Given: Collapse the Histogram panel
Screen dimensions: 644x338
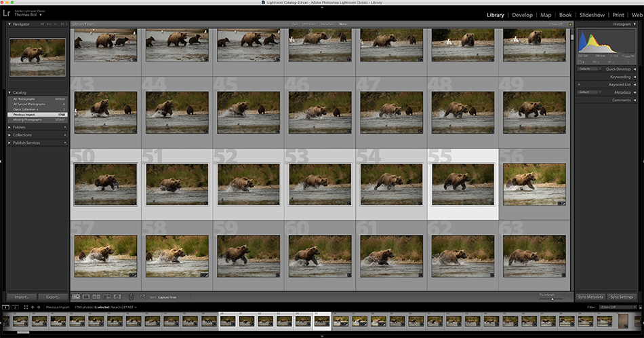Looking at the screenshot, I should pos(635,24).
